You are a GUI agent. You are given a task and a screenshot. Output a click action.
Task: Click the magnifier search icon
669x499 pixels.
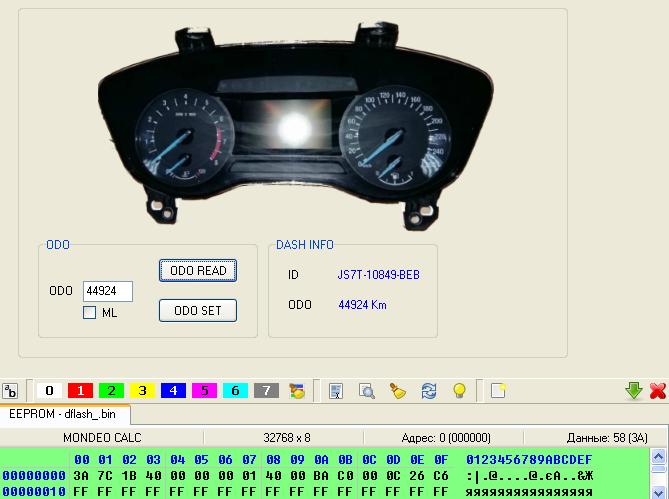tap(367, 391)
